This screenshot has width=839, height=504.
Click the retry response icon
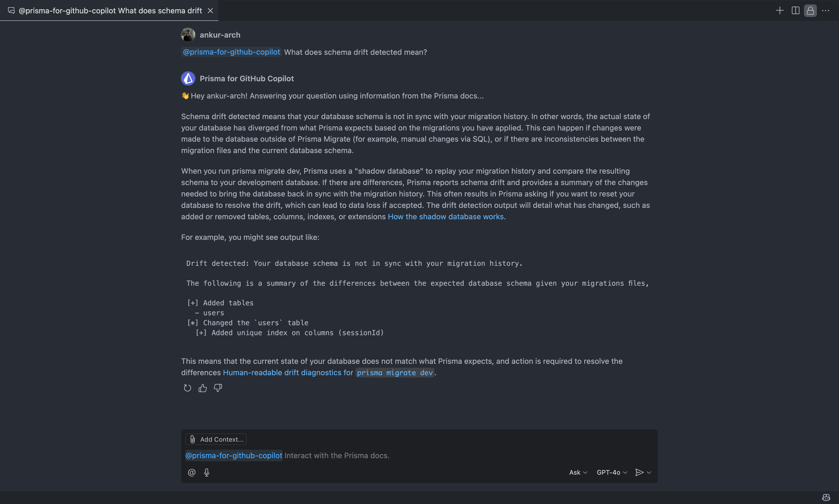[x=187, y=388]
